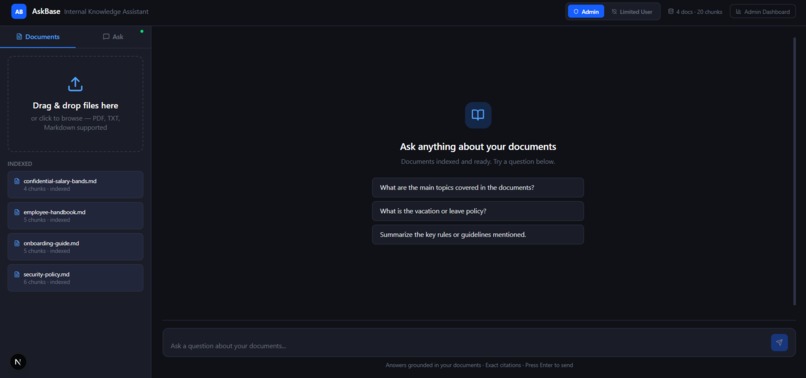Click the AskBase AB logo icon
This screenshot has height=378, width=806.
(x=19, y=11)
